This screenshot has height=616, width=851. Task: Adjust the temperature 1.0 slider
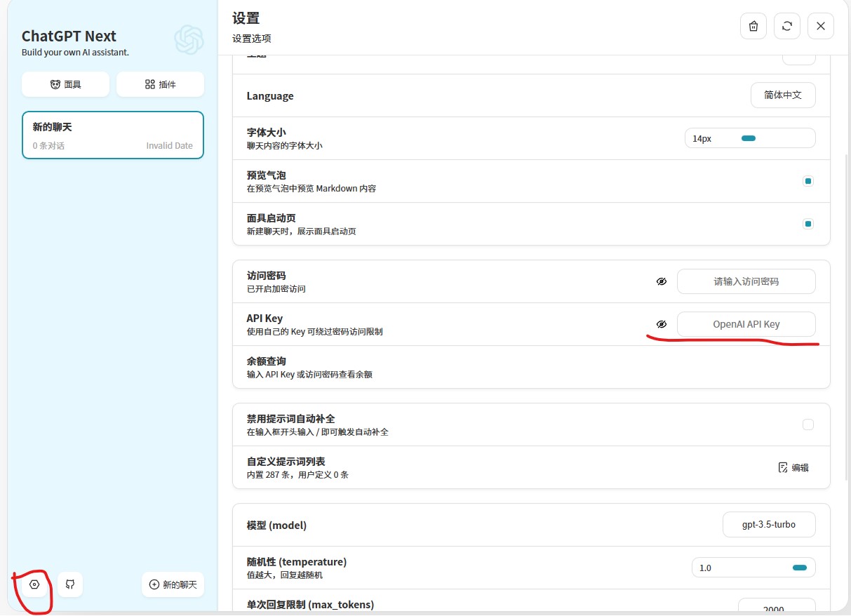tap(799, 568)
